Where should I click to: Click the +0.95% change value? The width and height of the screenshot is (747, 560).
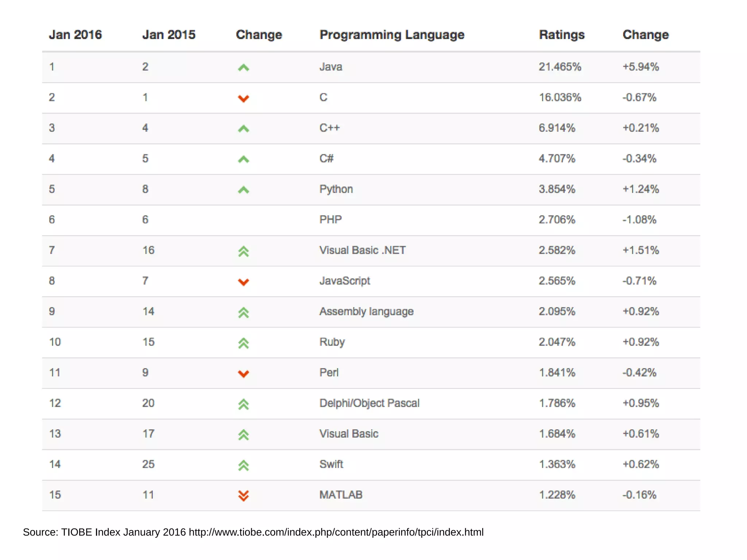click(x=641, y=403)
